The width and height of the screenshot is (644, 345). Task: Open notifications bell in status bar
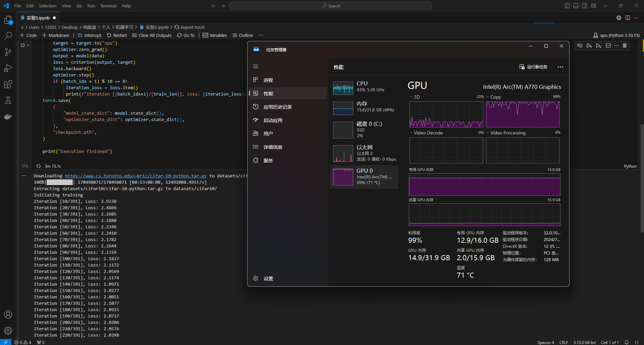[x=626, y=342]
